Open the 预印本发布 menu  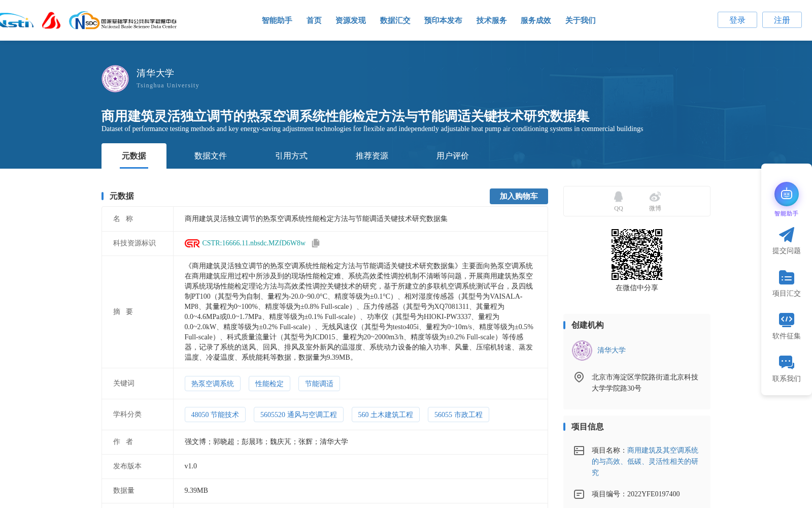point(443,20)
